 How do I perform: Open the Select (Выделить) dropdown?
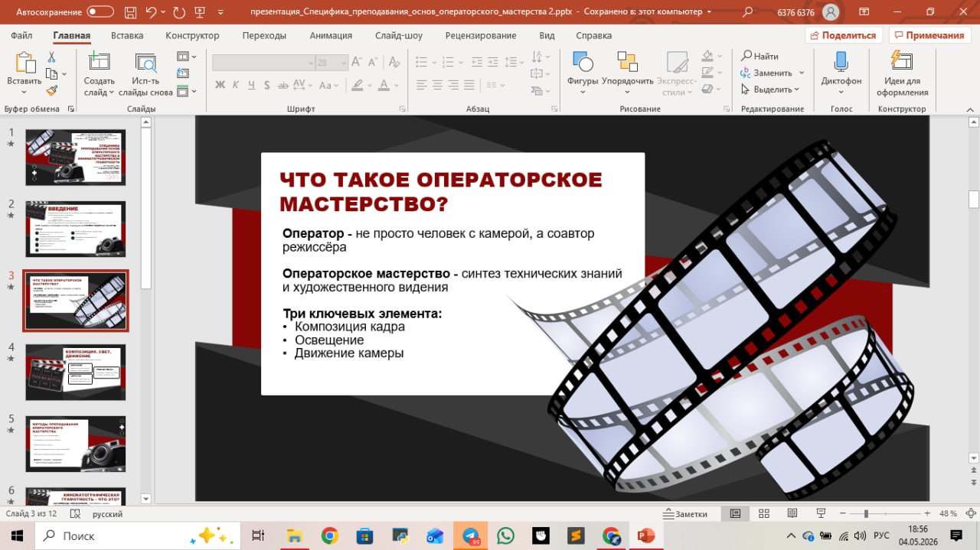771,89
